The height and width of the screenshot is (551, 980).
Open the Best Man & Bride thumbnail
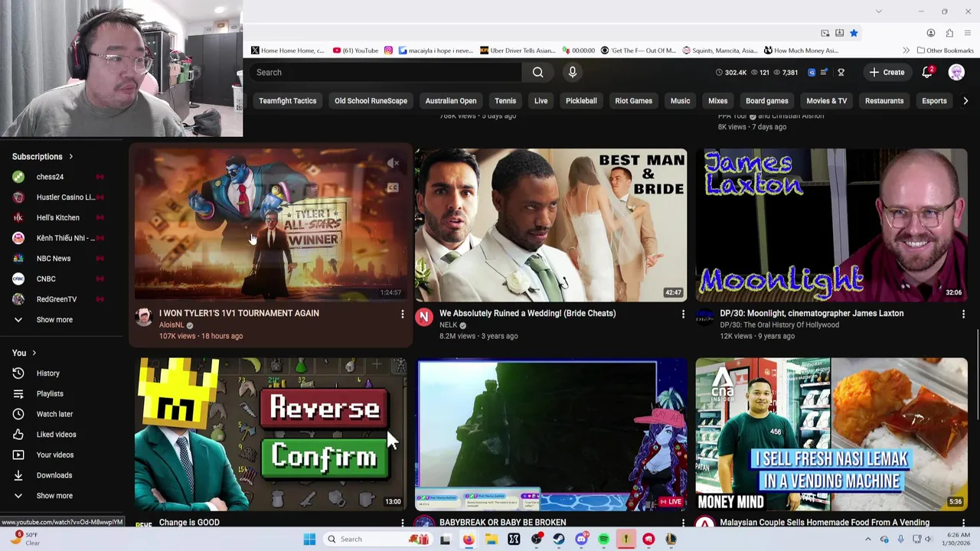coord(551,225)
